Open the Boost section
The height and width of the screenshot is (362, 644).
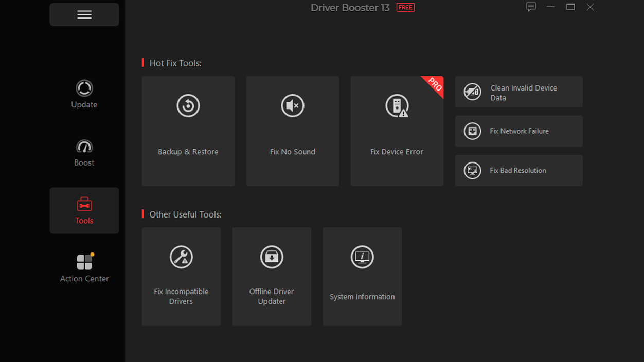click(x=84, y=152)
